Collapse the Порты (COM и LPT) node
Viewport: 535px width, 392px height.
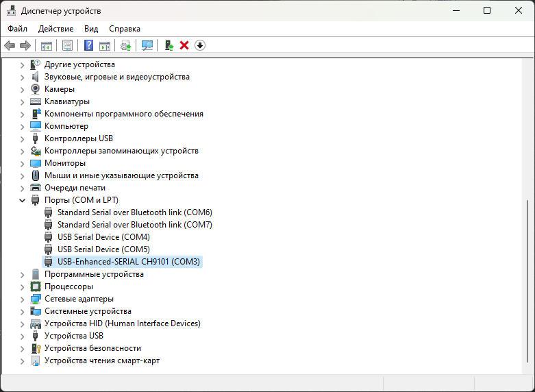coord(22,200)
